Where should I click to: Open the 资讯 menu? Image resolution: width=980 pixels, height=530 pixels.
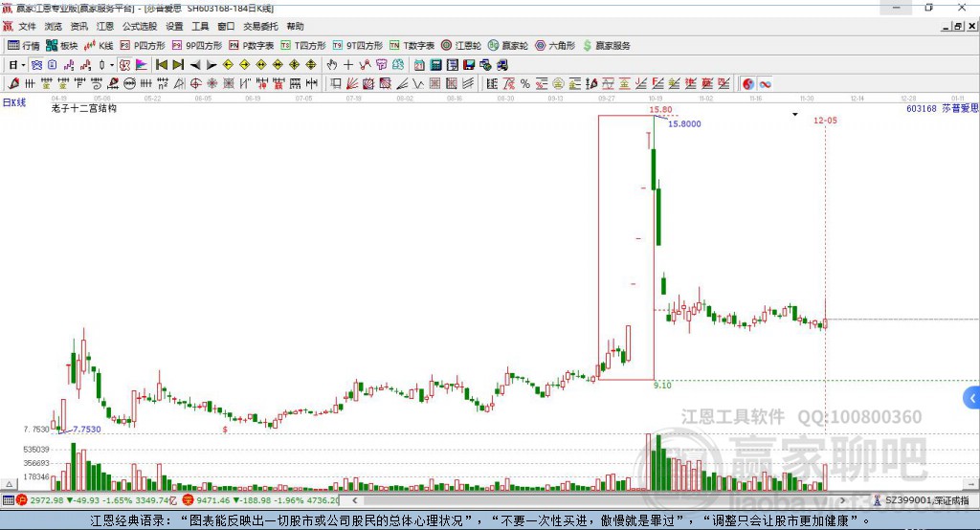[78, 26]
